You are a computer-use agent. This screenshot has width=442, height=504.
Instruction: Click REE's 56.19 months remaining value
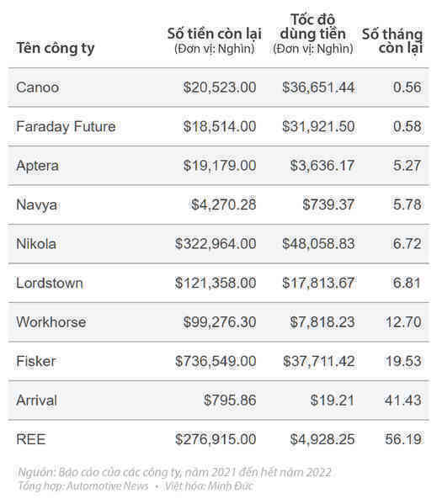coord(403,439)
